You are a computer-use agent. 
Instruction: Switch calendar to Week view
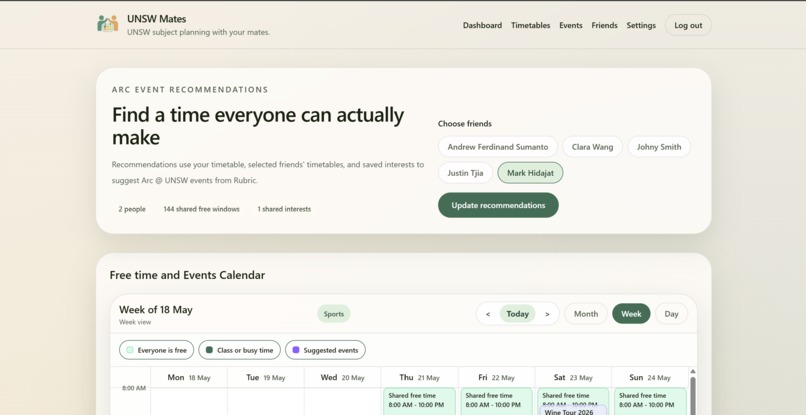point(631,314)
